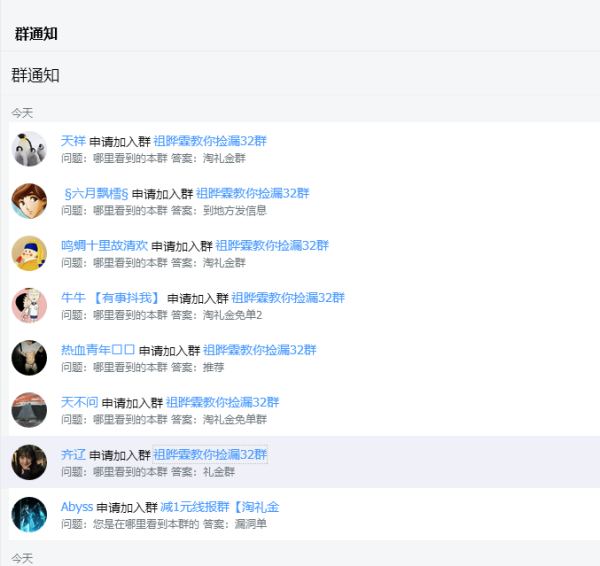
Task: Open group link in 呜蜩十里故清欢's request
Action: (x=272, y=246)
